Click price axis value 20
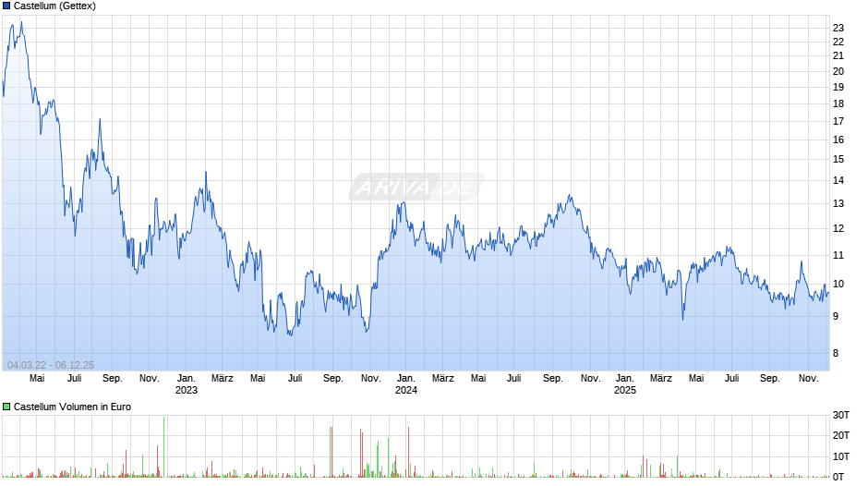 click(838, 71)
